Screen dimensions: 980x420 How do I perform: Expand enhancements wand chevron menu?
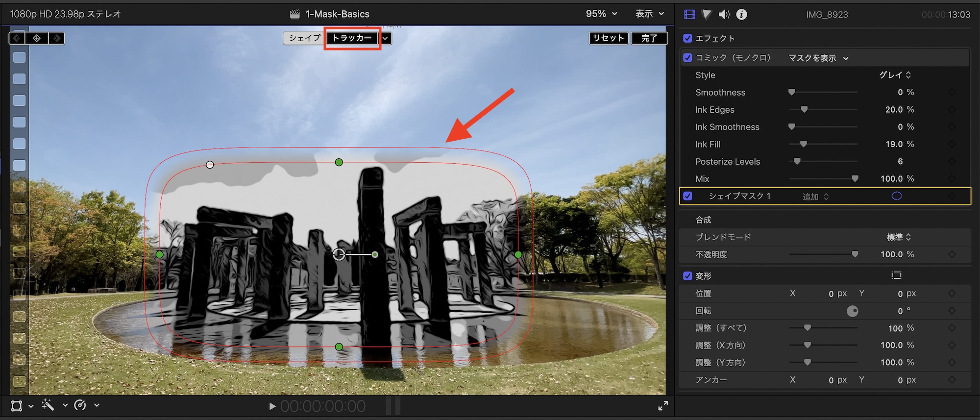tap(65, 406)
